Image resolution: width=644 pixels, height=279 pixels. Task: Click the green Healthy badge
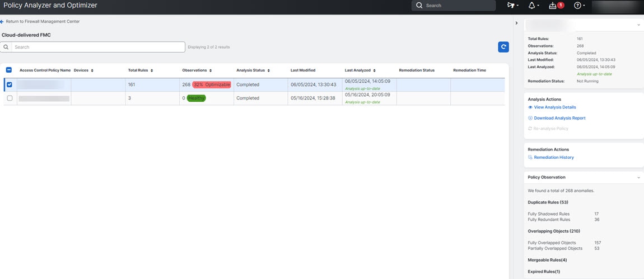pos(197,98)
